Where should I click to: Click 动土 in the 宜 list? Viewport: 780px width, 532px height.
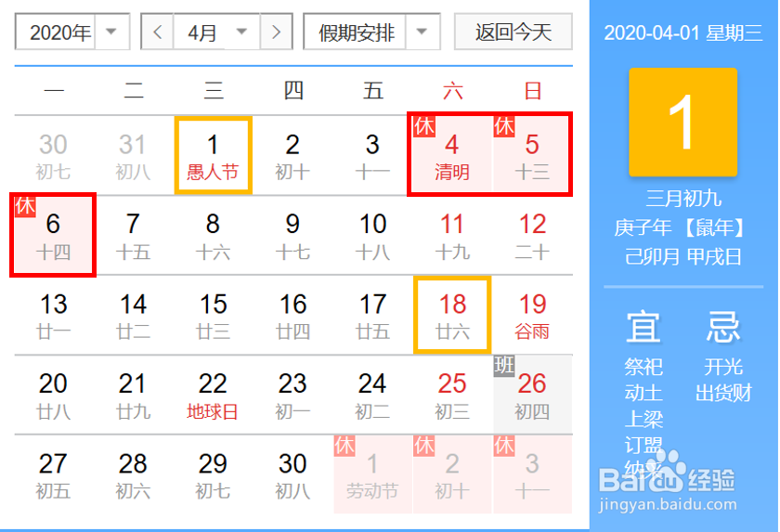[643, 393]
